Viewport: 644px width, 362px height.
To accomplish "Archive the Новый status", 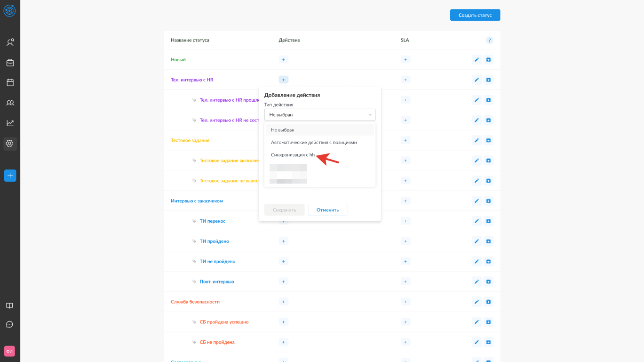I will [489, 60].
